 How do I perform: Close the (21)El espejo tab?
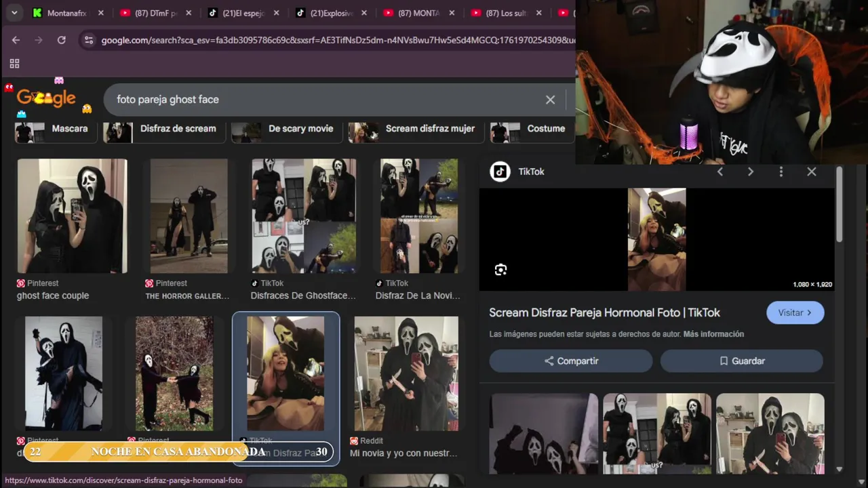(x=276, y=13)
